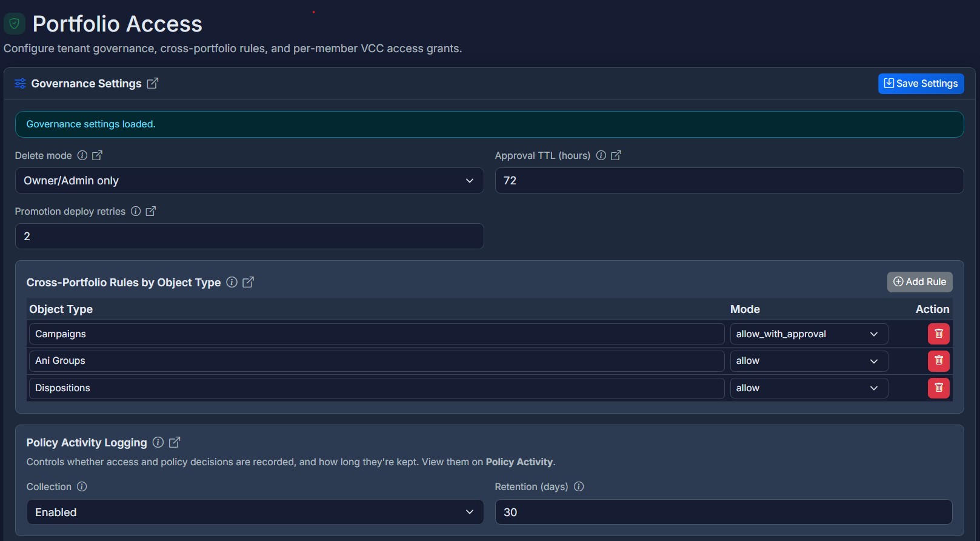Click info icon beside Policy Activity Logging

[158, 442]
